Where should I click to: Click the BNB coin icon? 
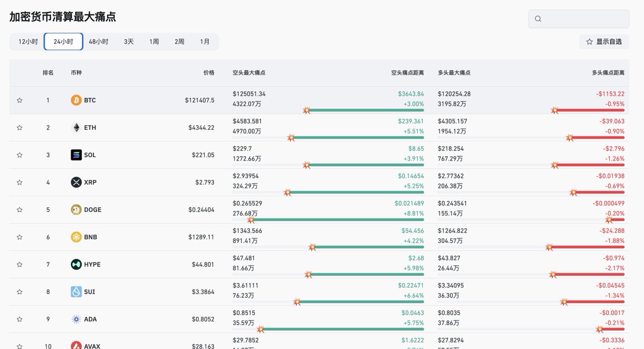coord(76,237)
